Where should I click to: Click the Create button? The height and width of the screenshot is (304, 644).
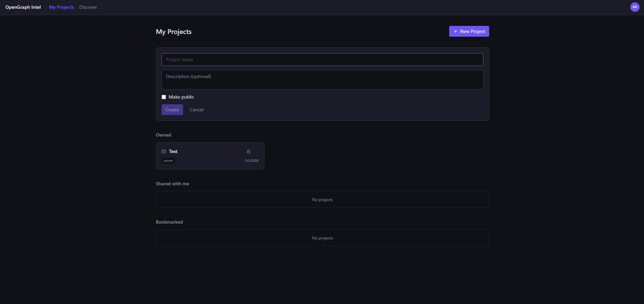[x=172, y=110]
